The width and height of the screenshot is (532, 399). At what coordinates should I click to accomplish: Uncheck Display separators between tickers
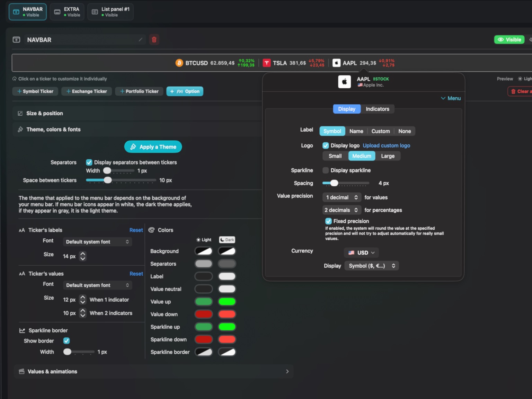(89, 162)
